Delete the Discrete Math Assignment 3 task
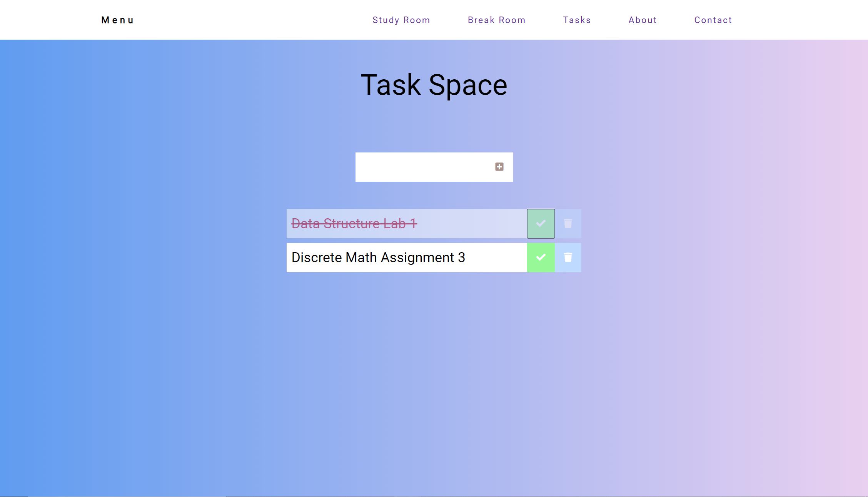 (568, 257)
